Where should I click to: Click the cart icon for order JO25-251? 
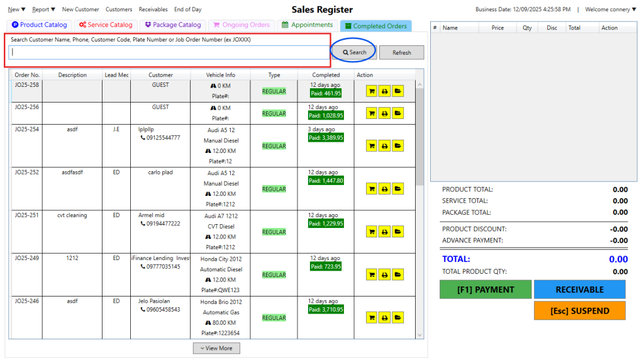click(372, 232)
